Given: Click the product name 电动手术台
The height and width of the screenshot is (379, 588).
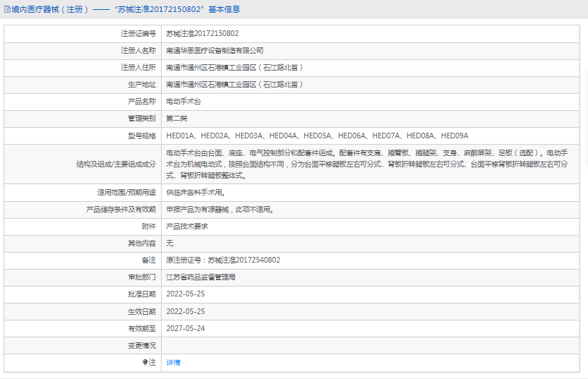Looking at the screenshot, I should click(x=184, y=102).
